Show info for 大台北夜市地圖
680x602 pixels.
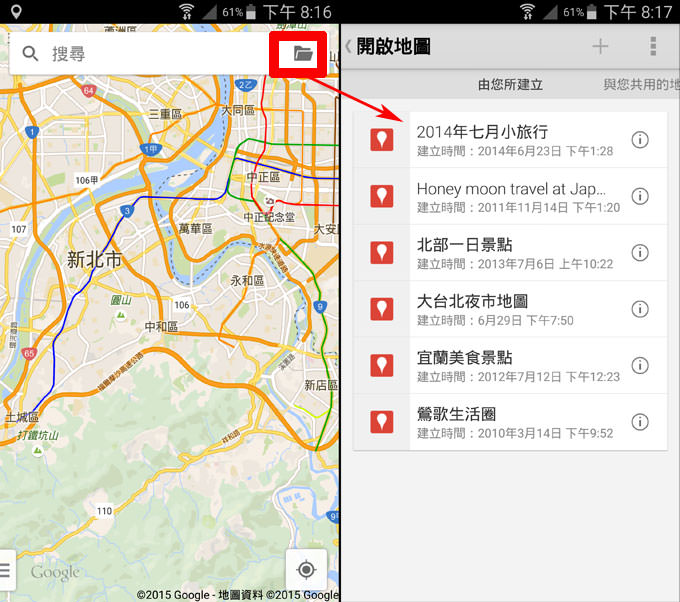pyautogui.click(x=640, y=309)
